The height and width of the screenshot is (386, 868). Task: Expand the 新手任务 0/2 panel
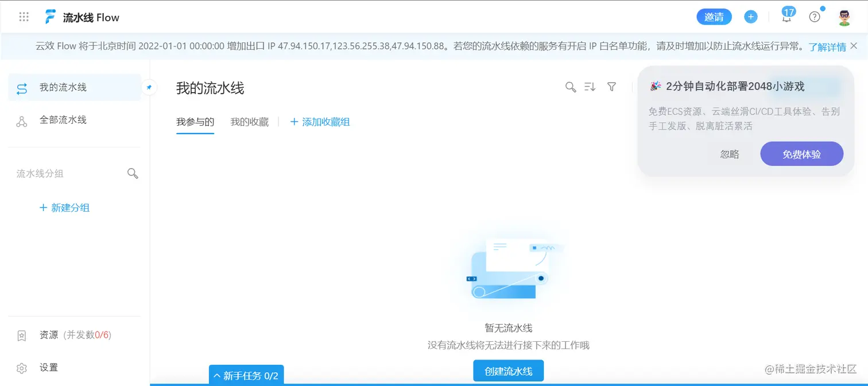(246, 376)
